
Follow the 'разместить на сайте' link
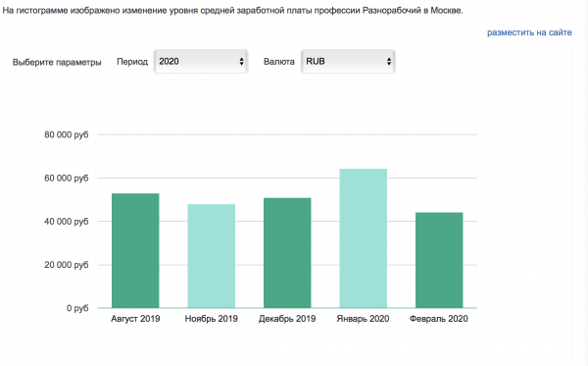point(529,32)
